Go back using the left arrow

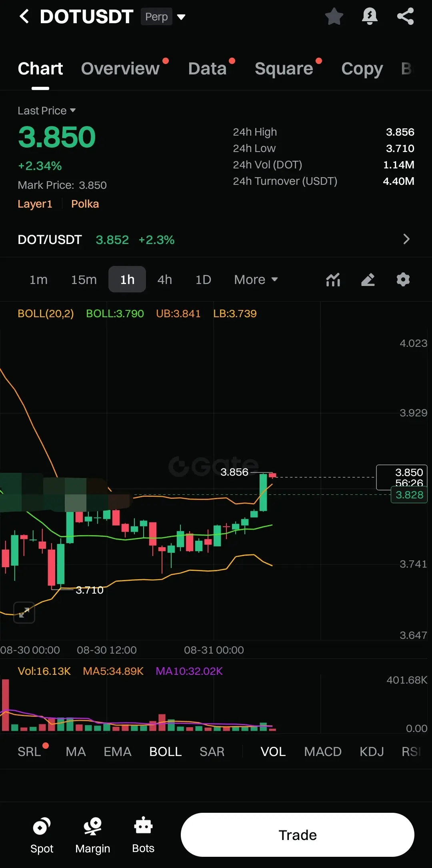(24, 16)
